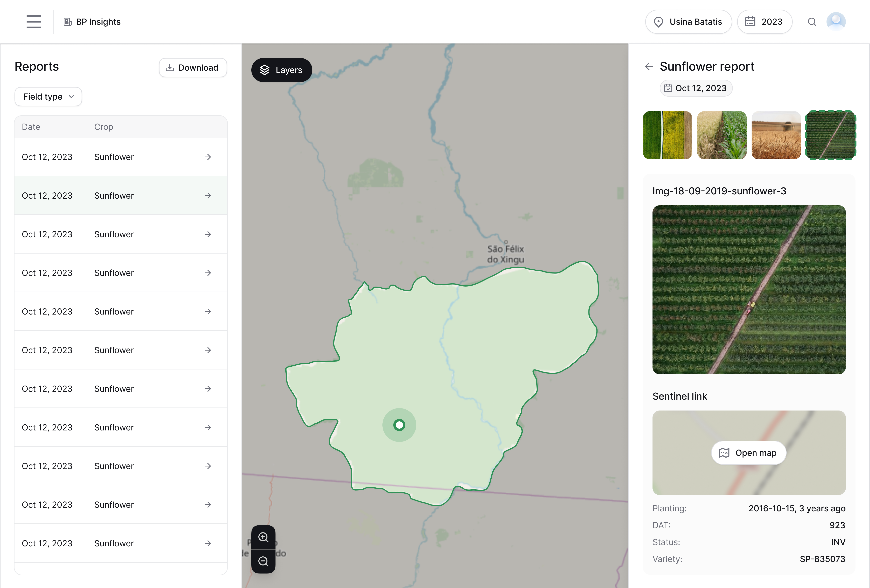Click the Oct 12, 2023 date chip in the report
870x588 pixels.
click(696, 88)
